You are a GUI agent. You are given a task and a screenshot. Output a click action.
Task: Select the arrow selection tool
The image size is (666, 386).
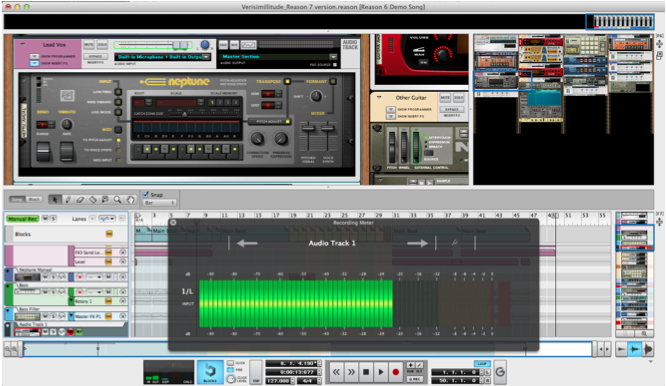click(54, 199)
